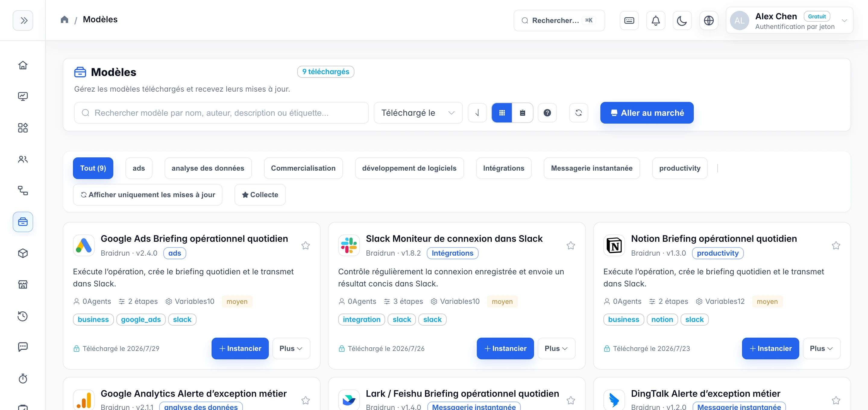Open 'Plus' menu on Notion card
The image size is (868, 410).
(x=822, y=348)
